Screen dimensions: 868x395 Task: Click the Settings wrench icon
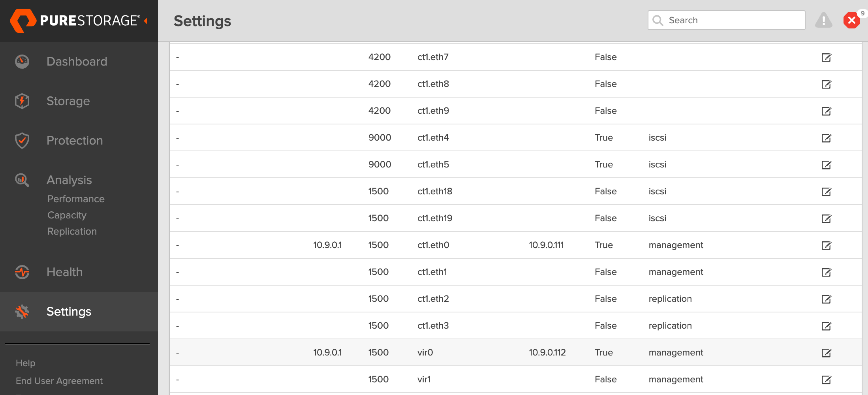22,312
